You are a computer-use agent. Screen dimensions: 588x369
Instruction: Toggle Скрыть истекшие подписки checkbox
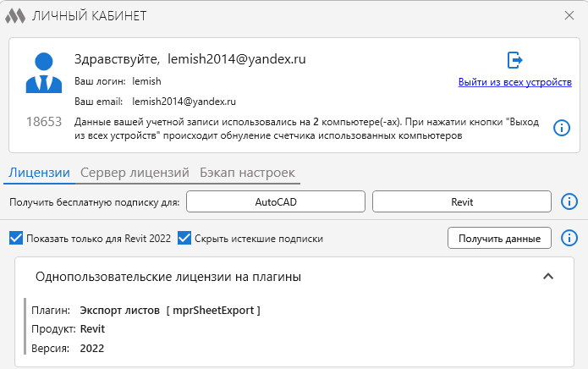click(x=184, y=239)
